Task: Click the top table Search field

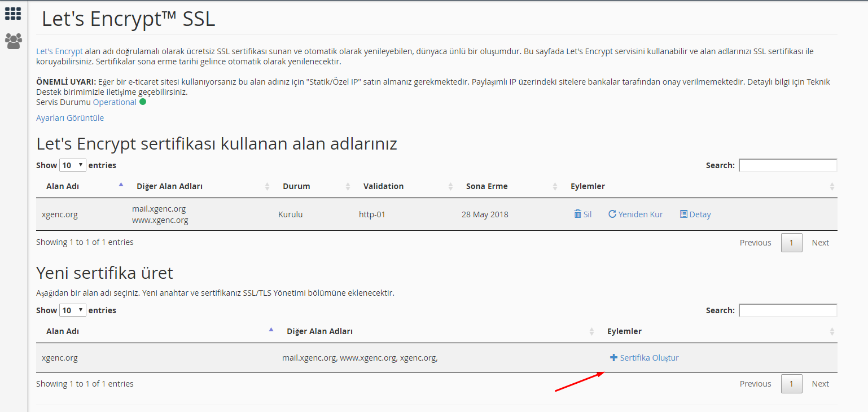Action: (x=788, y=165)
